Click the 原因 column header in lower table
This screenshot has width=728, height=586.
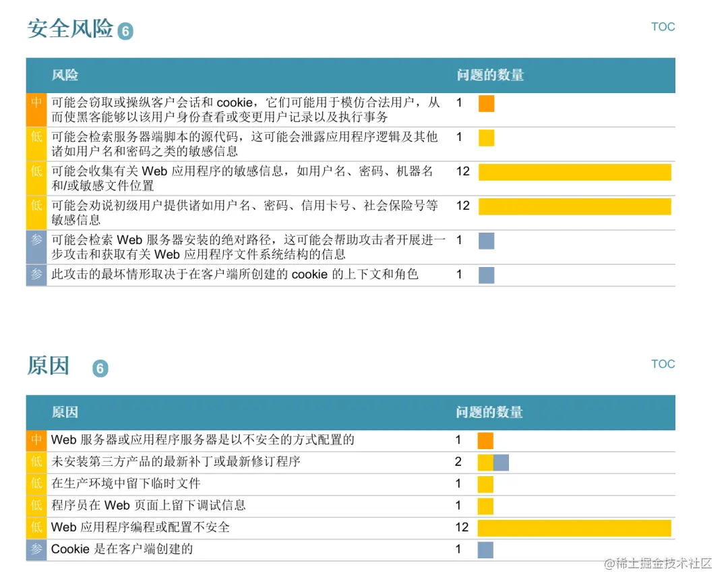point(65,412)
